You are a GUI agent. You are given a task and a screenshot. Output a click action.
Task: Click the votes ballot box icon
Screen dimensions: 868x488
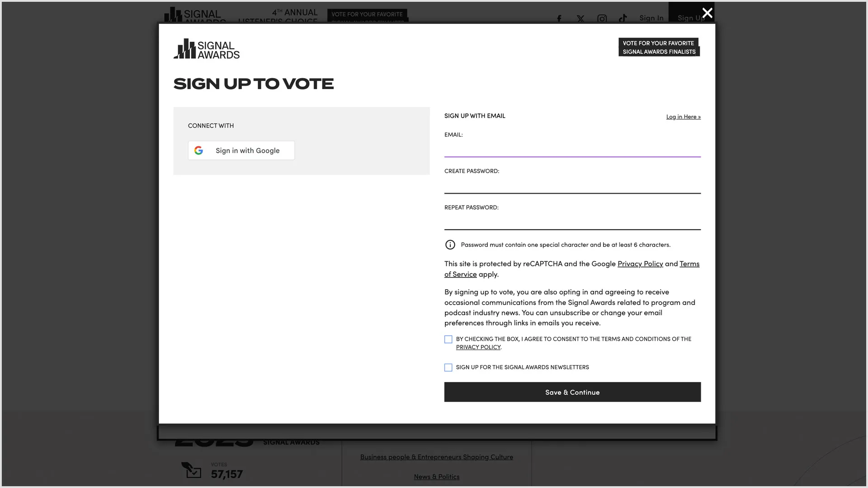click(191, 470)
